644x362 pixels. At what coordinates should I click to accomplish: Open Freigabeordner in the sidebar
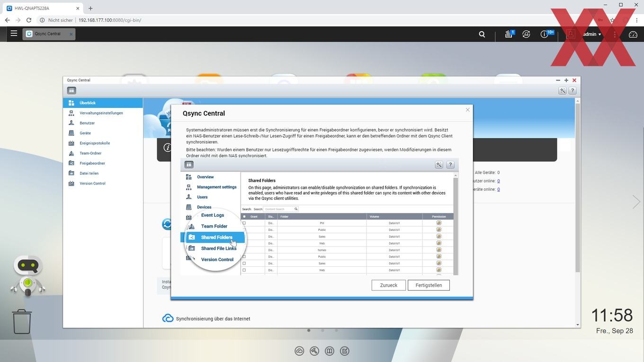103,163
